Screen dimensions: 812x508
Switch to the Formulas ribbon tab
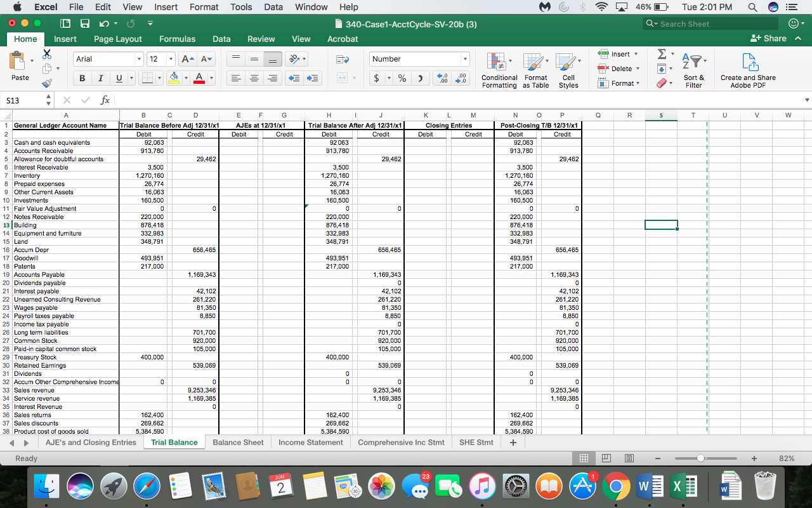pyautogui.click(x=177, y=39)
